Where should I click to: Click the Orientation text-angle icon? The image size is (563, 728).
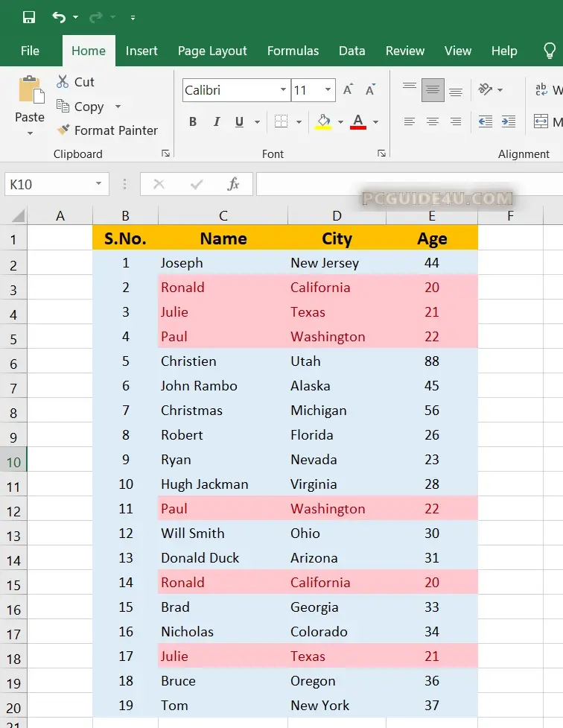pyautogui.click(x=486, y=90)
